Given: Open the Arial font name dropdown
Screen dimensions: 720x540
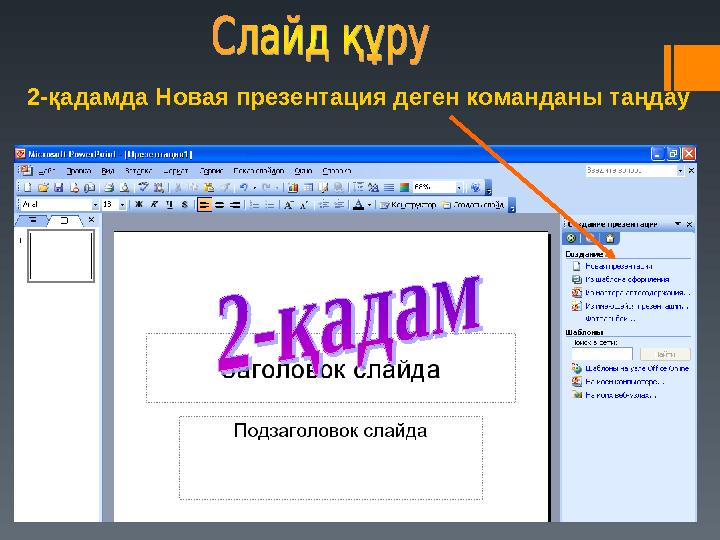Looking at the screenshot, I should (x=96, y=205).
